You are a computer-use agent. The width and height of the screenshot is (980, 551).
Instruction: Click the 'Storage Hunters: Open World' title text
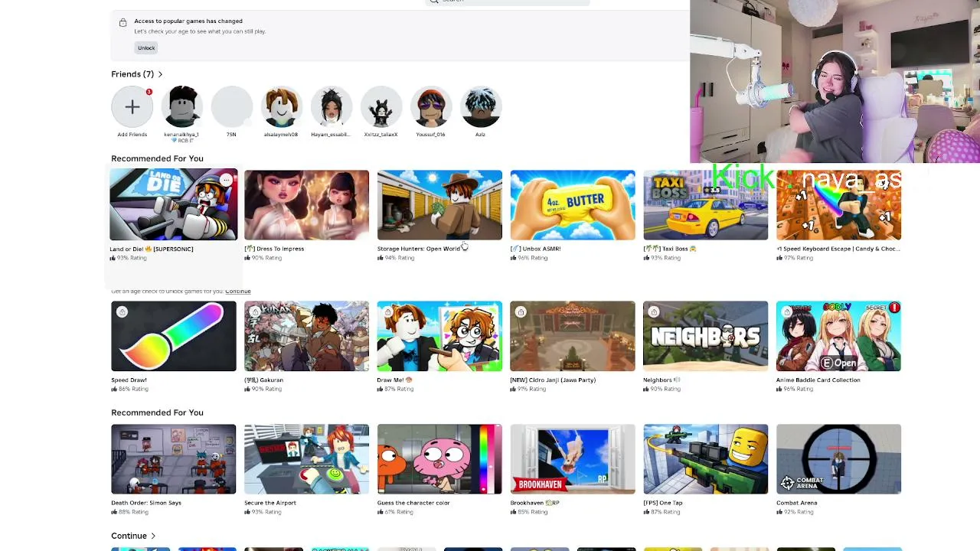[x=419, y=249]
